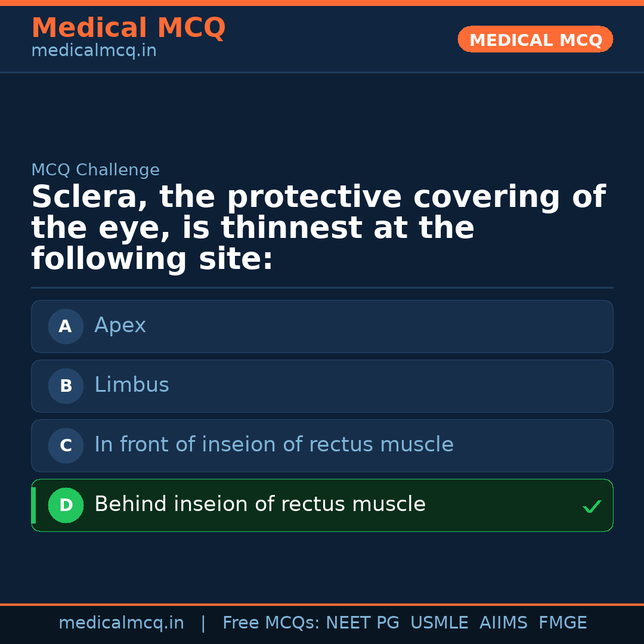This screenshot has height=644, width=644.
Task: Expand the MCQ Challenge section
Action: (x=95, y=170)
